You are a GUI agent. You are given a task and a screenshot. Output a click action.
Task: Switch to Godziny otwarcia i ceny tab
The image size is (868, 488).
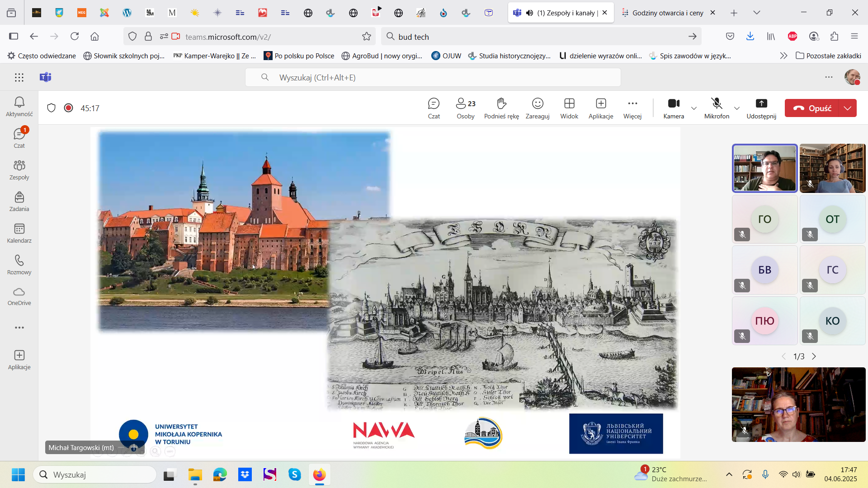point(667,13)
